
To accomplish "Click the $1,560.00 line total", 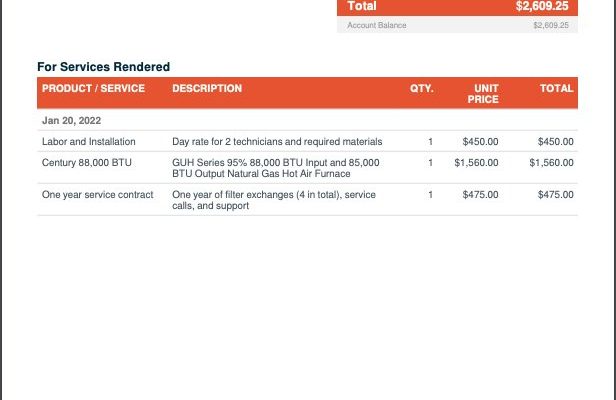I will (551, 163).
